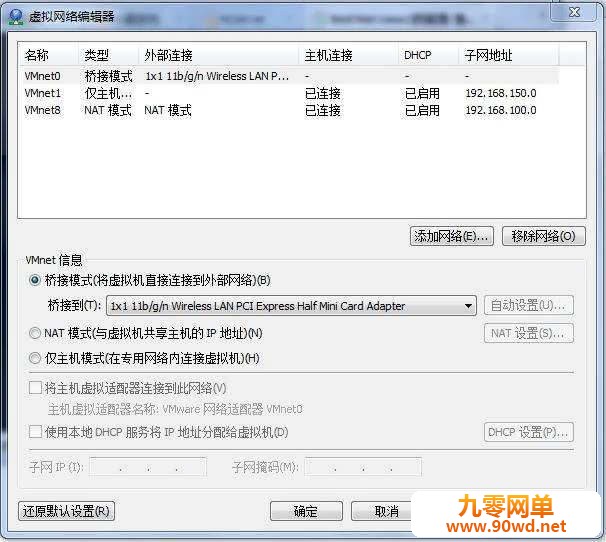Image resolution: width=606 pixels, height=542 pixels.
Task: Click the DHCP column header
Action: 429,55
